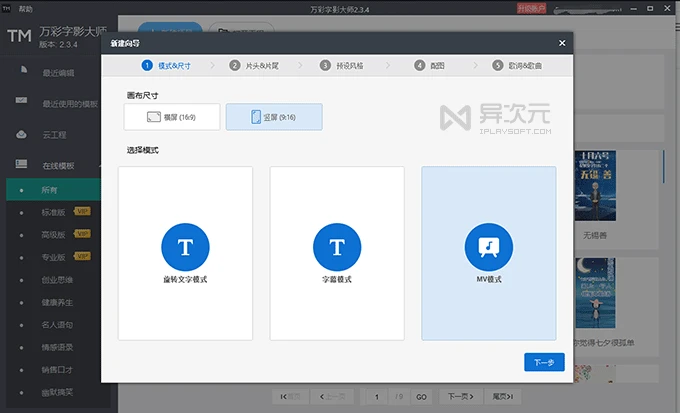Screen dimensions: 680x413
Task: Select the 销售口才 category
Action: pyautogui.click(x=57, y=370)
